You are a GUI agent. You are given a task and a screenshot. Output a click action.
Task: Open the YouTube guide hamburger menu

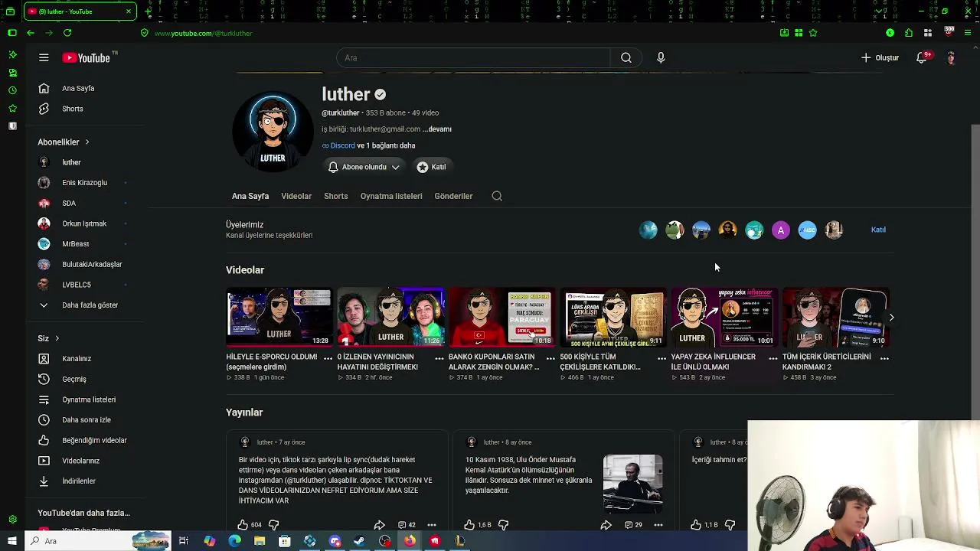tap(44, 57)
